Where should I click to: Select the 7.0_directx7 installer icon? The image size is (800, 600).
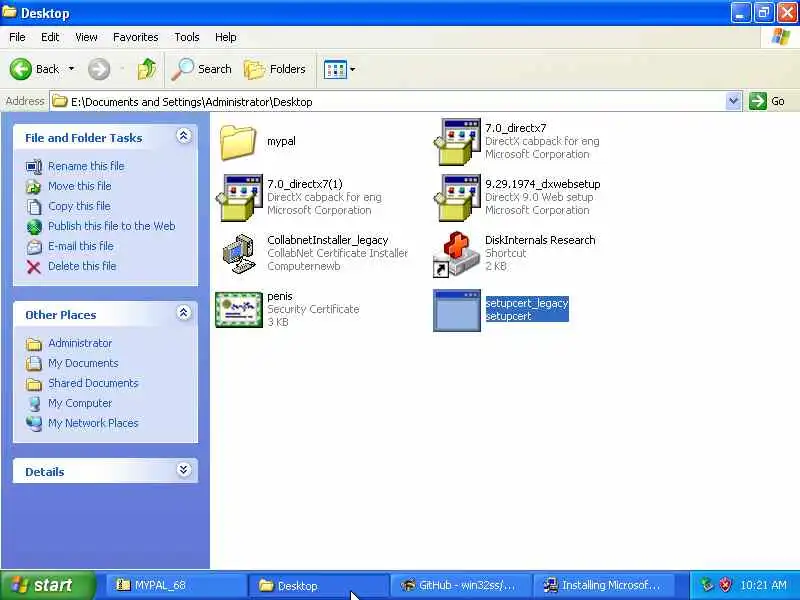click(457, 141)
